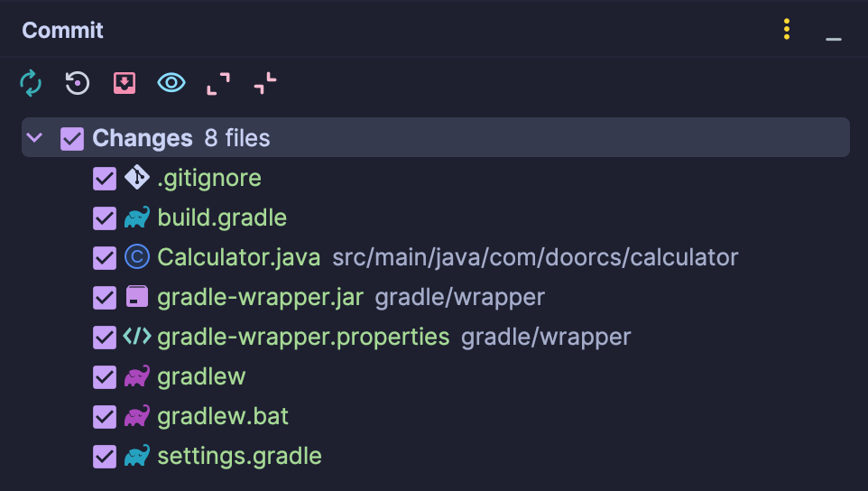
Task: Click the Gradle elephant icon beside build.gradle
Action: [137, 218]
